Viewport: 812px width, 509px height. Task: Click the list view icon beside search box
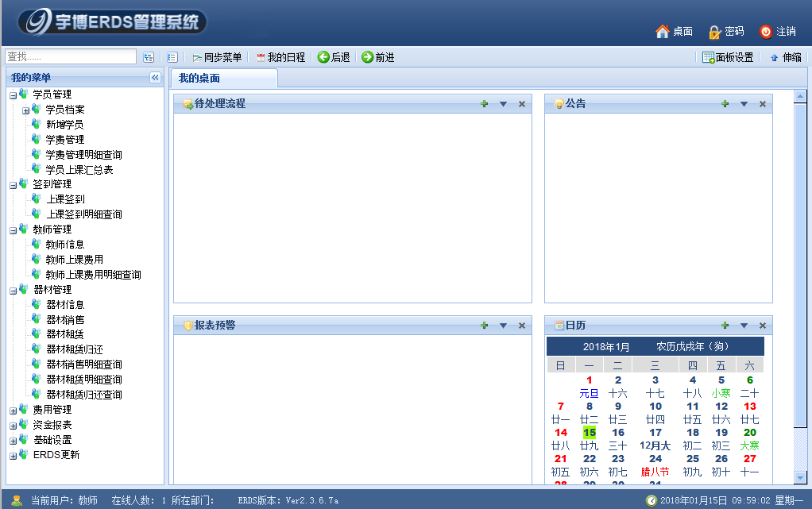click(172, 57)
